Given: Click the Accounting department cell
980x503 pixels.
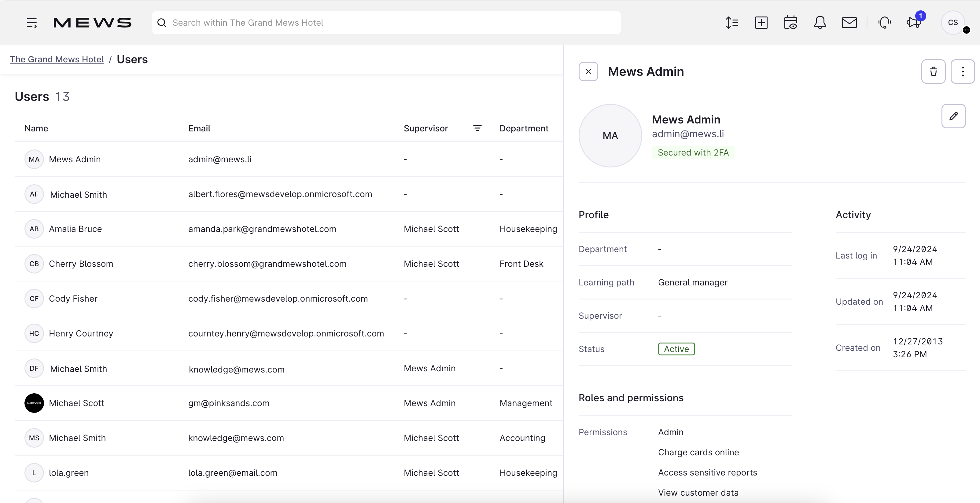Looking at the screenshot, I should point(522,438).
